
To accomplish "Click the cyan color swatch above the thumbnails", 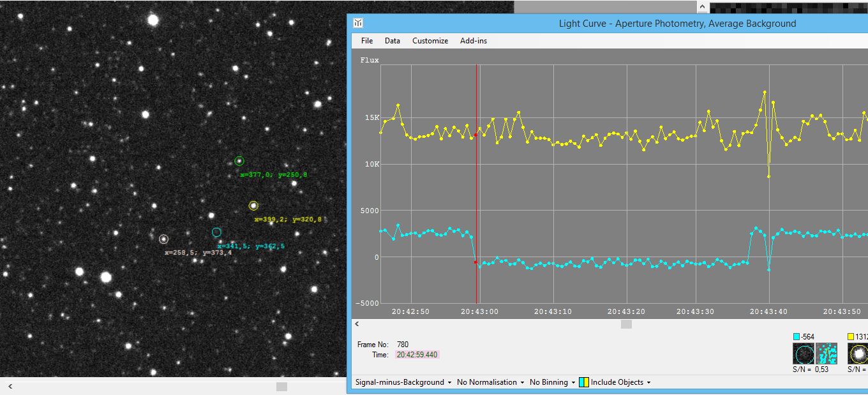I will (797, 337).
